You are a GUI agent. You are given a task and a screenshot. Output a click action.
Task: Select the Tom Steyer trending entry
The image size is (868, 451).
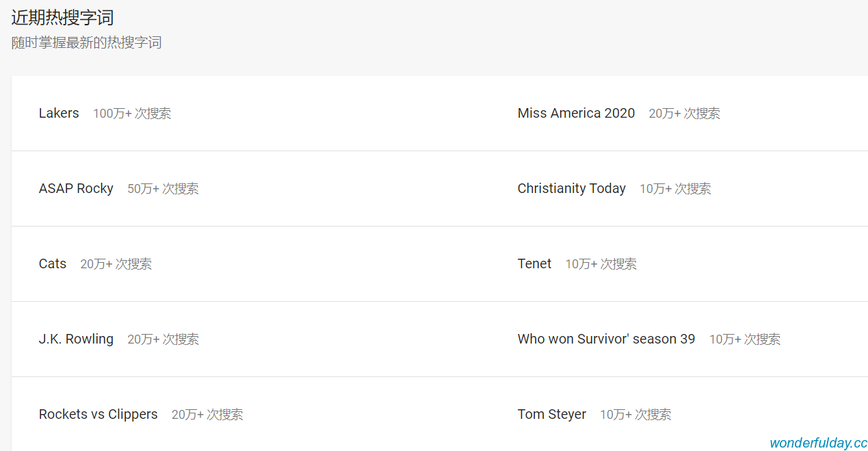coord(551,415)
